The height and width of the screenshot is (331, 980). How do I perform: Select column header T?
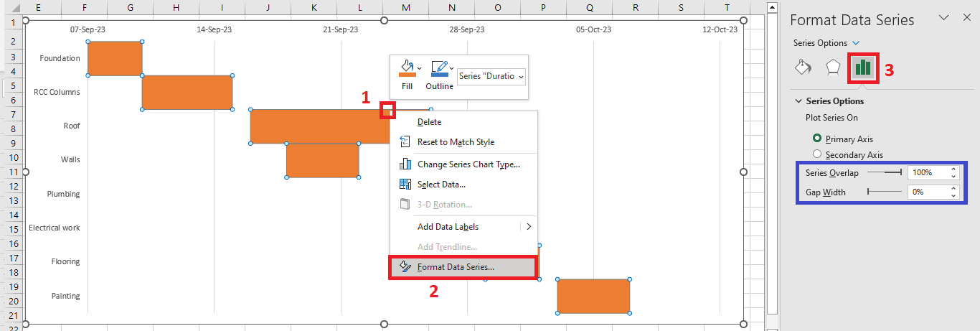[727, 7]
